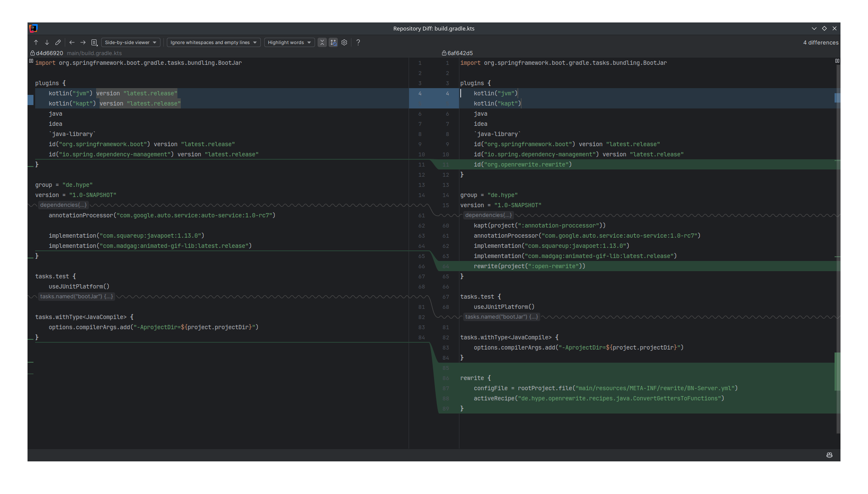Open Side-by-side viewer dropdown
The width and height of the screenshot is (868, 494).
coord(130,42)
